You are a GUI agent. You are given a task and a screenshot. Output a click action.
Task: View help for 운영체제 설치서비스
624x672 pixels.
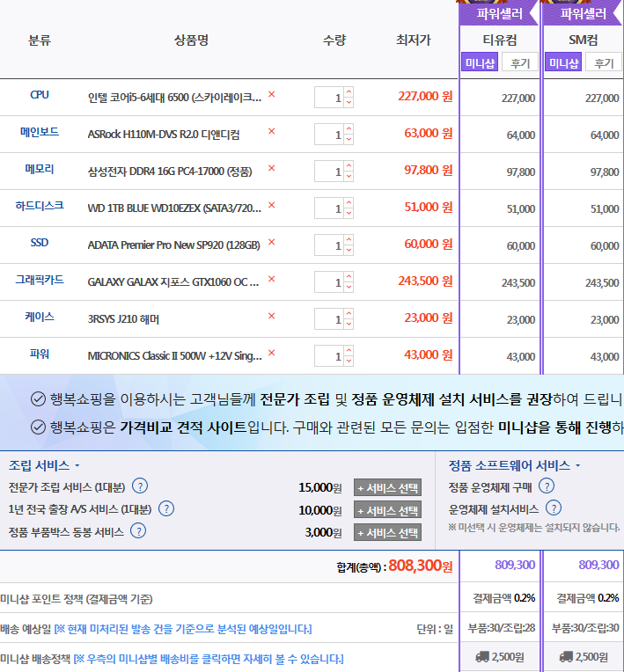tap(554, 508)
